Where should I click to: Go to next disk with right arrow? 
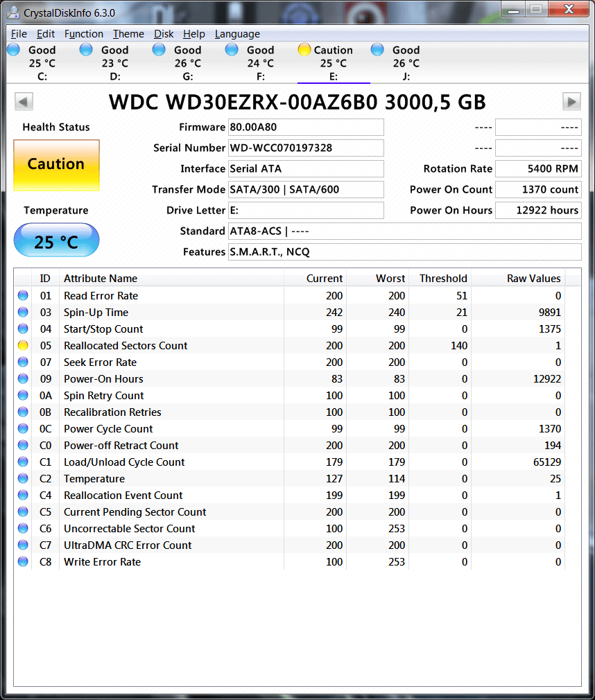pyautogui.click(x=571, y=102)
